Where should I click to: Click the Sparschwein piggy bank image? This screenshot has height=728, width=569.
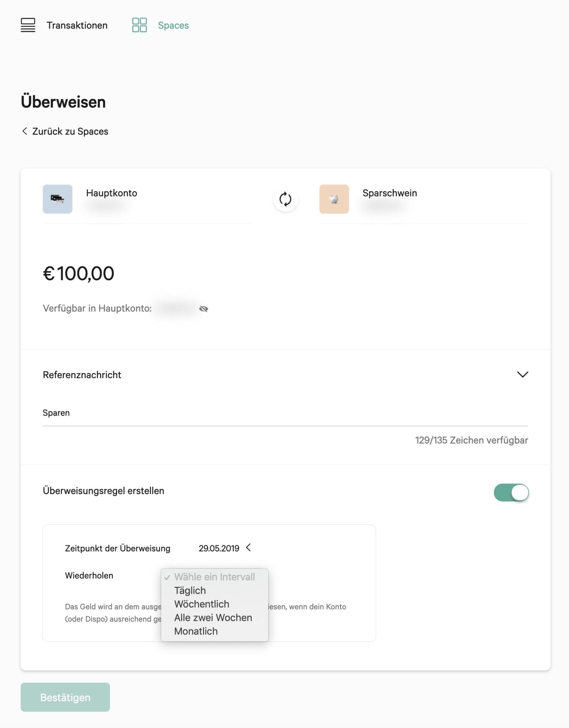point(334,199)
